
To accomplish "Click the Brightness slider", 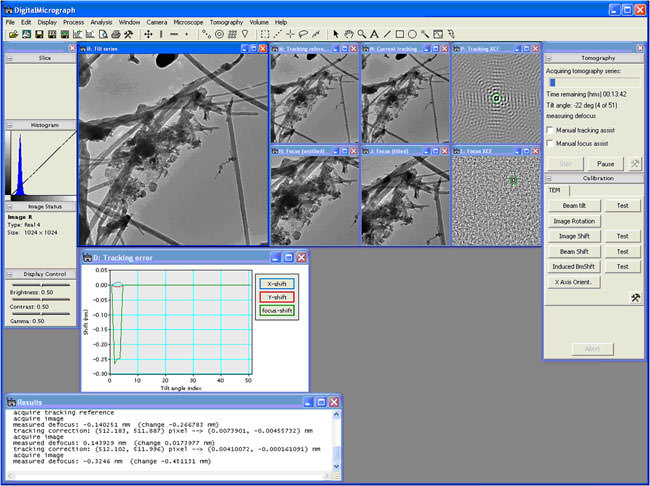I will (x=41, y=285).
